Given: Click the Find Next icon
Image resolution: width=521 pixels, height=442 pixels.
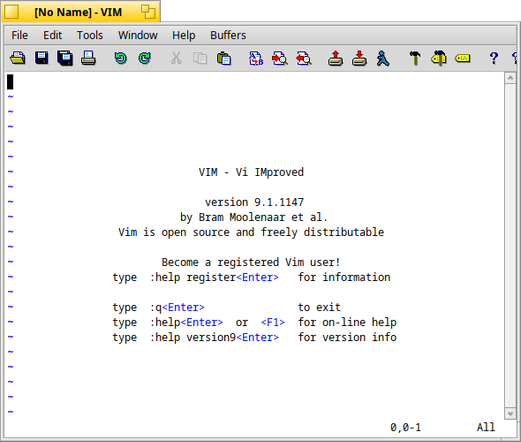Looking at the screenshot, I should pyautogui.click(x=280, y=58).
